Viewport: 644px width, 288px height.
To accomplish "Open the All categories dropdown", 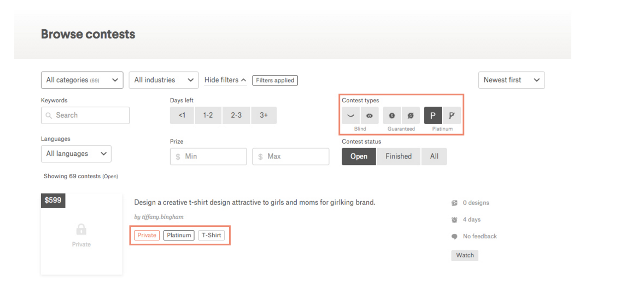I will click(82, 80).
